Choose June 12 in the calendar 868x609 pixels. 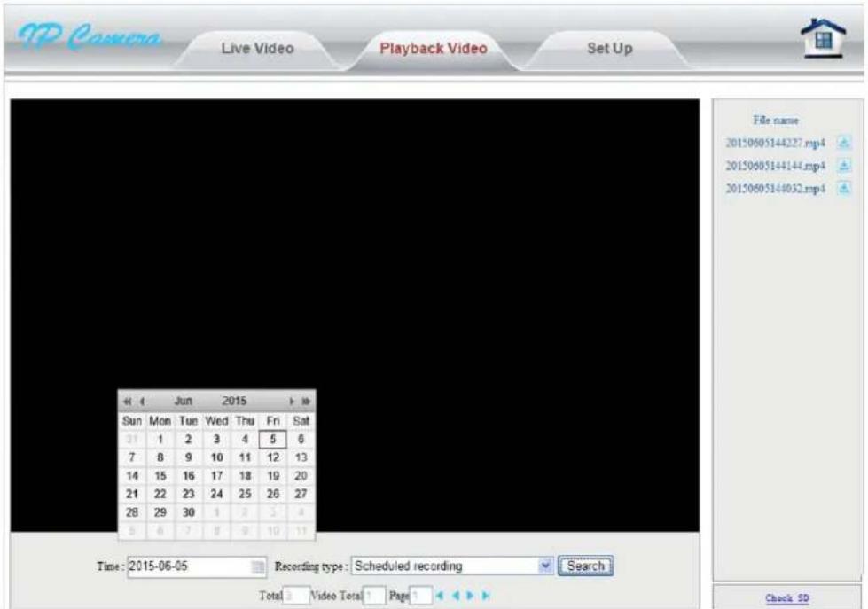click(272, 457)
